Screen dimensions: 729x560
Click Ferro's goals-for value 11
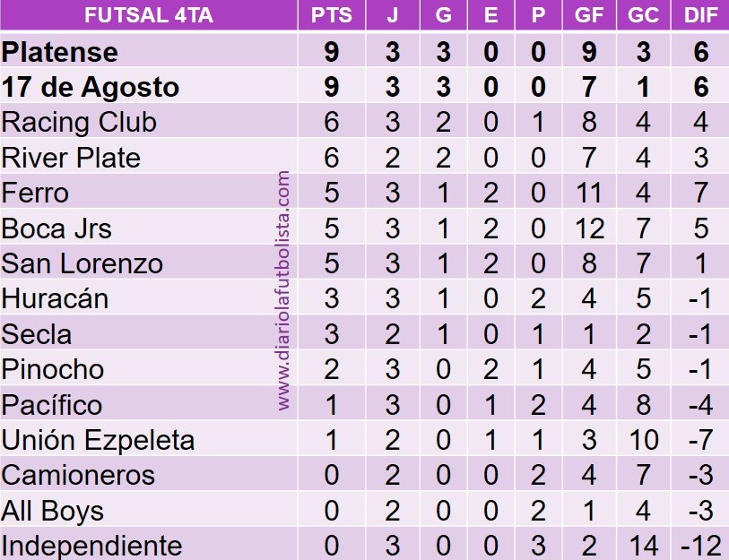[589, 194]
